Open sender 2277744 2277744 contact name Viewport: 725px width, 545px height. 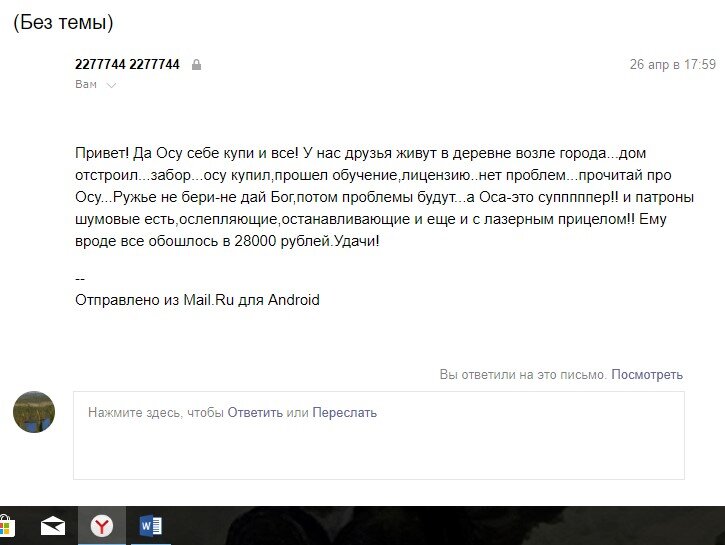coord(127,64)
